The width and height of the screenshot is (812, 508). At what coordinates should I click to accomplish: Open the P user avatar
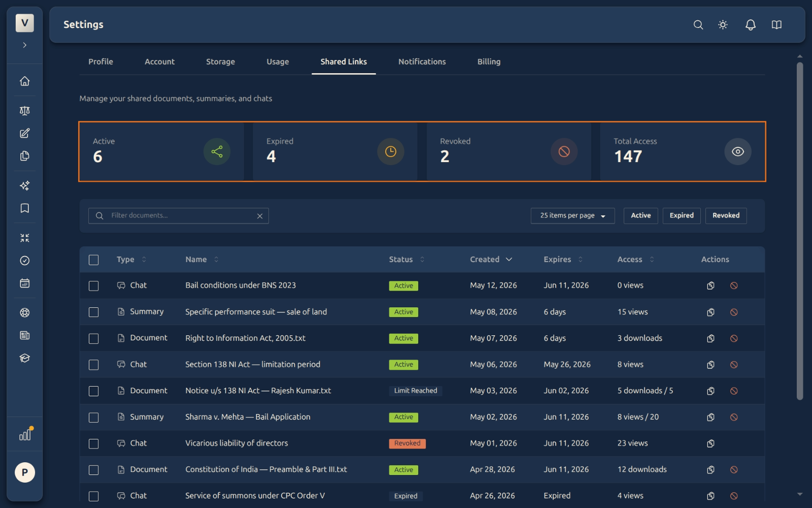click(x=24, y=472)
